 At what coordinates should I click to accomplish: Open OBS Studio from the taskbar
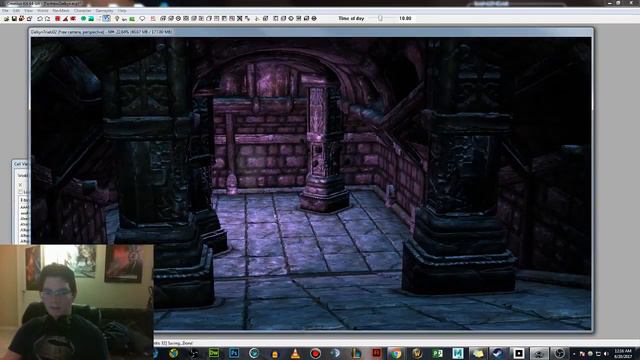[560, 353]
